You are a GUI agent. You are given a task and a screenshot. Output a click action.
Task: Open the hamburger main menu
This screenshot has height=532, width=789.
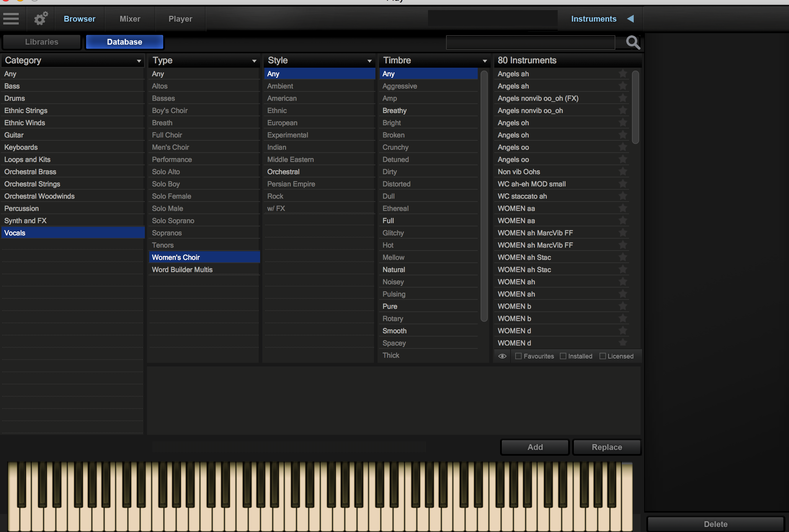coord(11,18)
